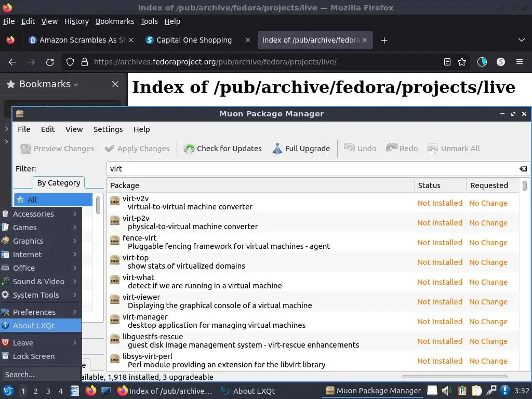Switch to virtual desktop 3

(x=48, y=391)
